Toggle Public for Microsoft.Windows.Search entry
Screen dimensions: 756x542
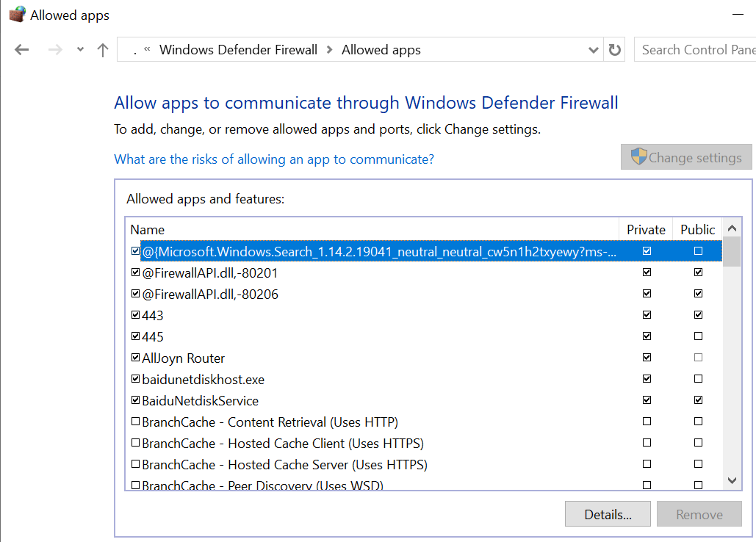698,251
